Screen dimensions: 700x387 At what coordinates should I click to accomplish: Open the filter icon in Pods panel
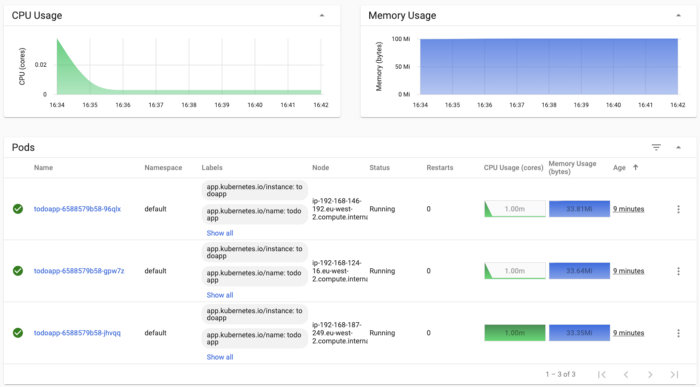pos(656,147)
